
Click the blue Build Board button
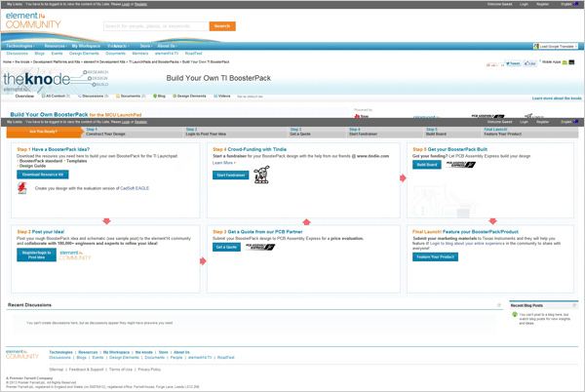[427, 165]
